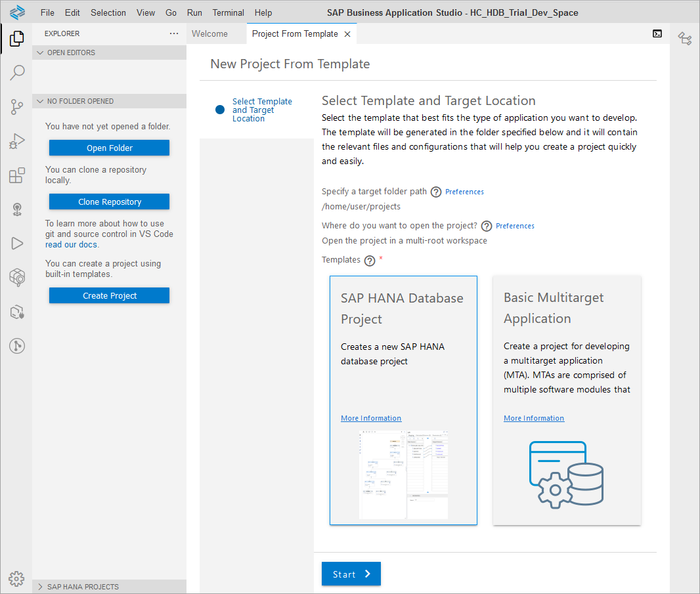Click help icon beside where to open project
The height and width of the screenshot is (594, 700).
(x=487, y=226)
